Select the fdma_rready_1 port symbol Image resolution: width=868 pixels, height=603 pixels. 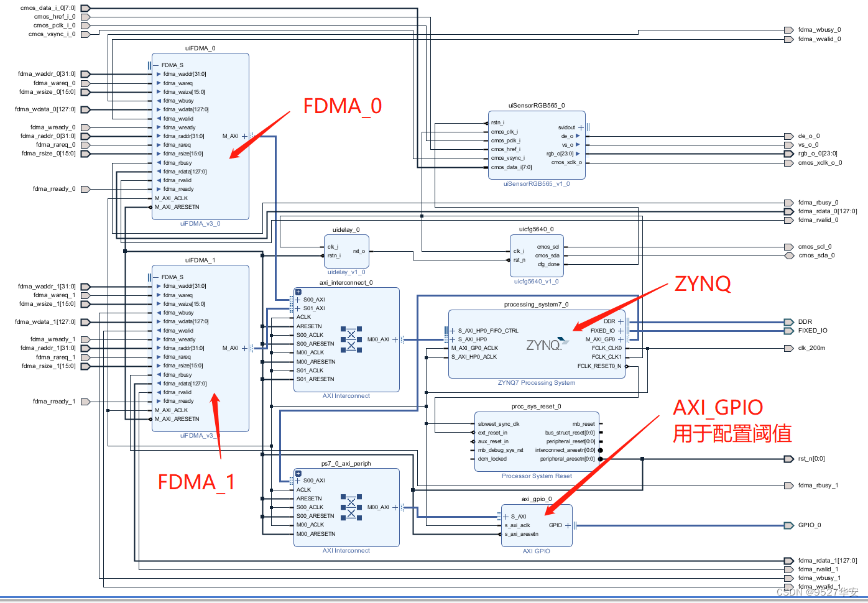86,402
